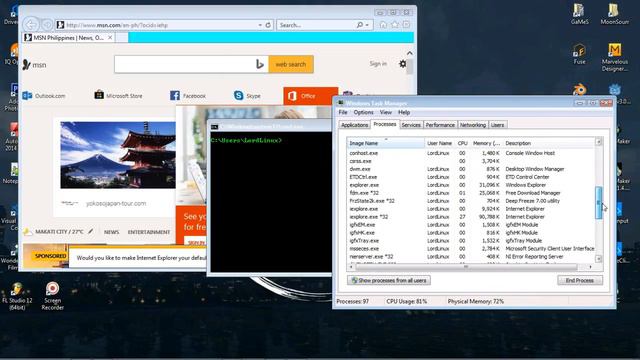This screenshot has height=360, width=640.
Task: Click Show processes from all users
Action: tap(389, 280)
